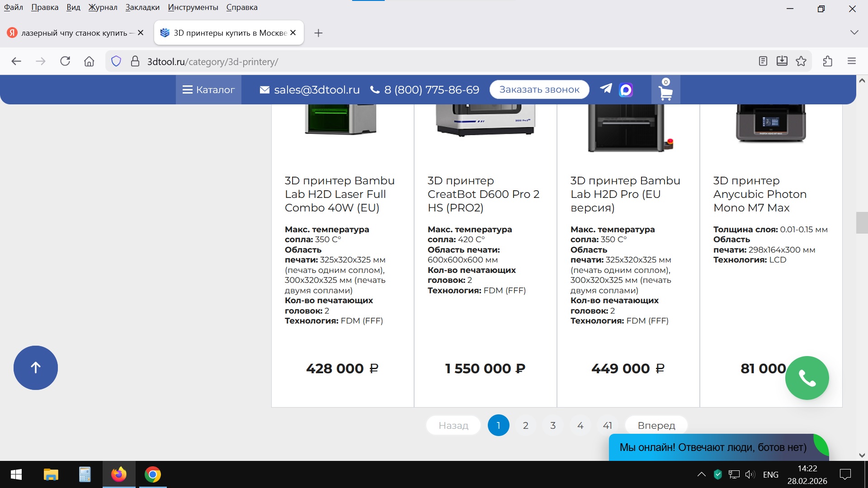Click the scroll-to-top arrow button
868x488 pixels.
36,368
